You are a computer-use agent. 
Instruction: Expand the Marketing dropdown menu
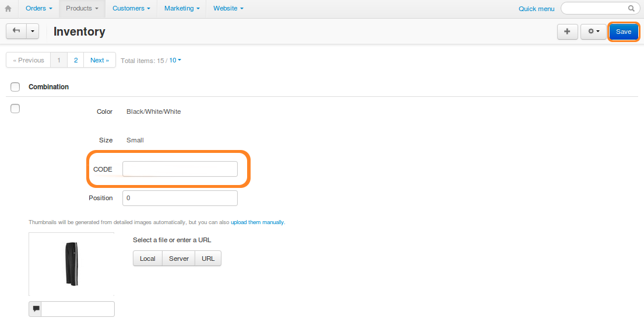[182, 8]
